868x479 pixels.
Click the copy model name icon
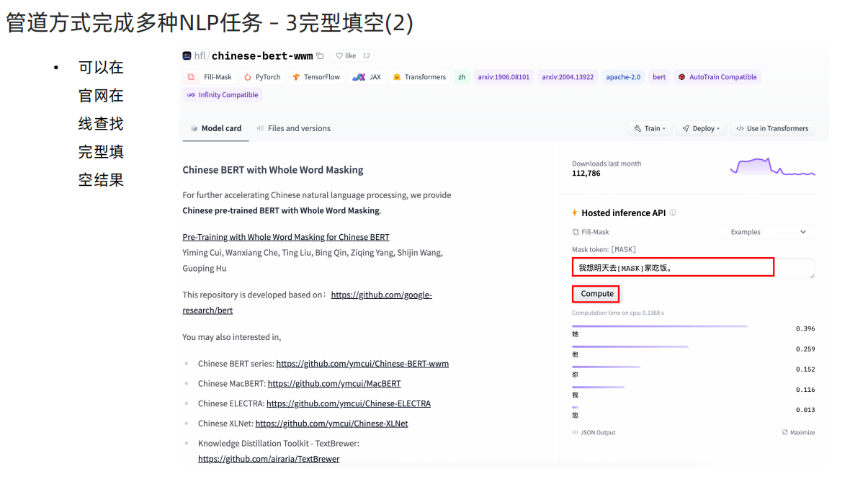click(x=319, y=55)
